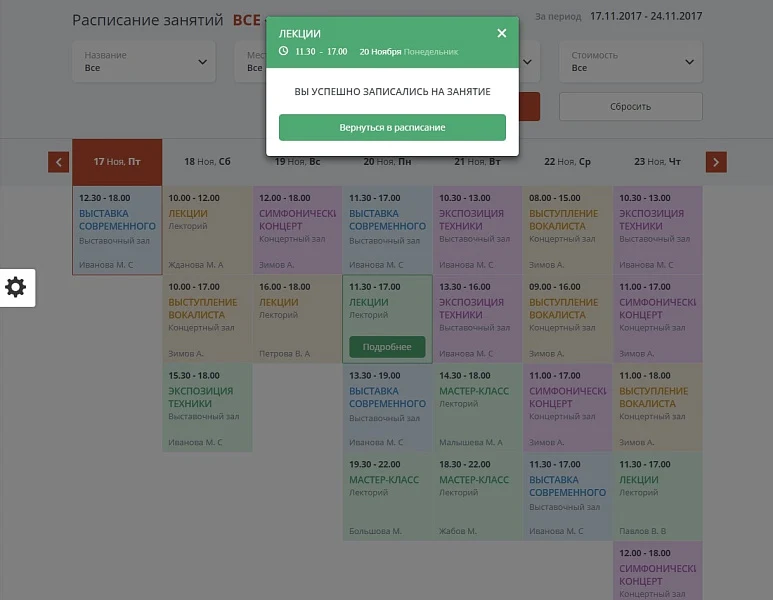Open Thursday 11.00 - 17.00 Симфонический концерт

(658, 319)
